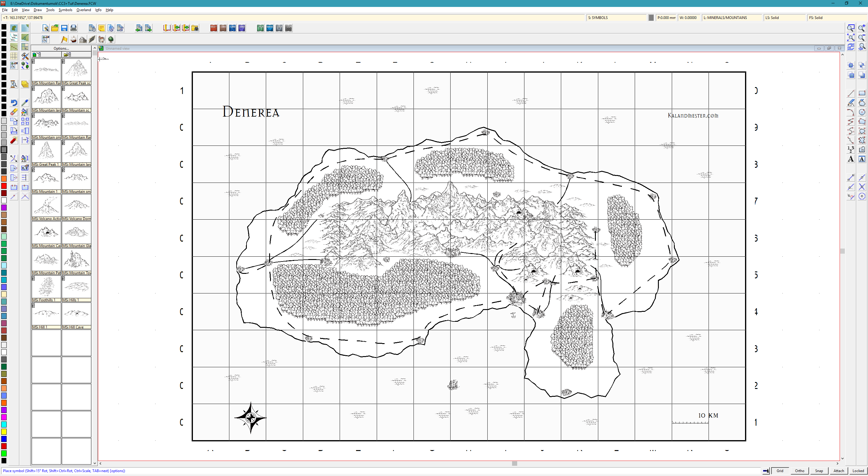Open the Mountains symbol catalog icon
Viewport: 868px width, 476px height.
pos(83,39)
